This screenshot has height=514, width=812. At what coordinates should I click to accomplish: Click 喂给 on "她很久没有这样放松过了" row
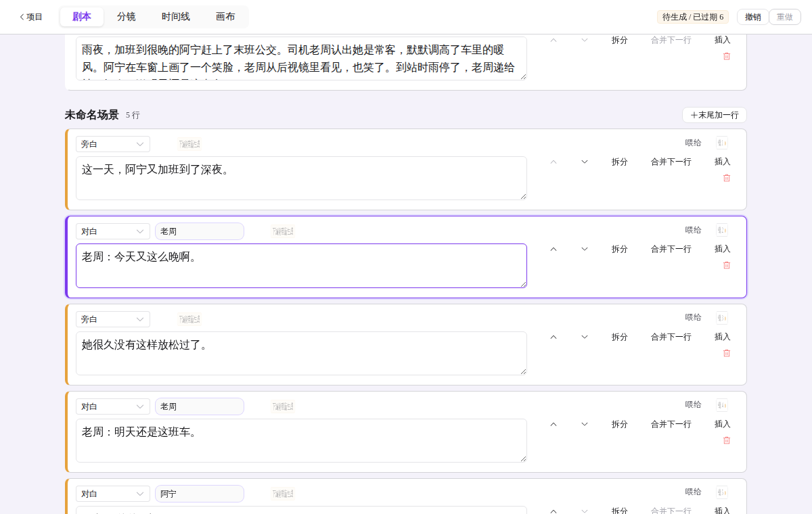(x=694, y=317)
